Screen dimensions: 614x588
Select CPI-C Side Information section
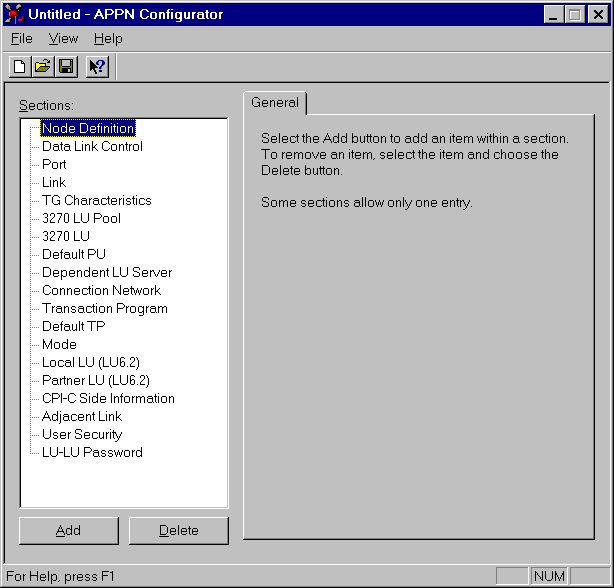click(x=108, y=399)
